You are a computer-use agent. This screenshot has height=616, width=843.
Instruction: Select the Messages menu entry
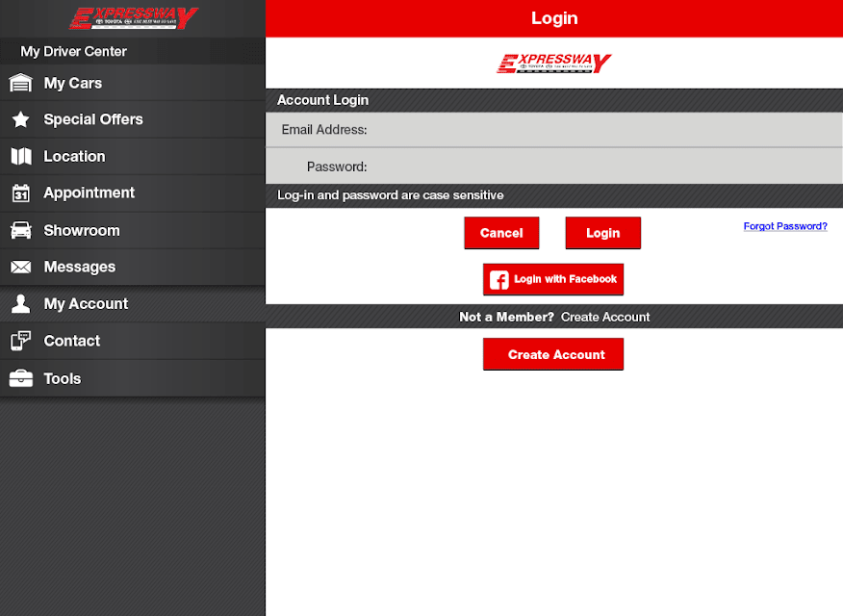(x=133, y=267)
